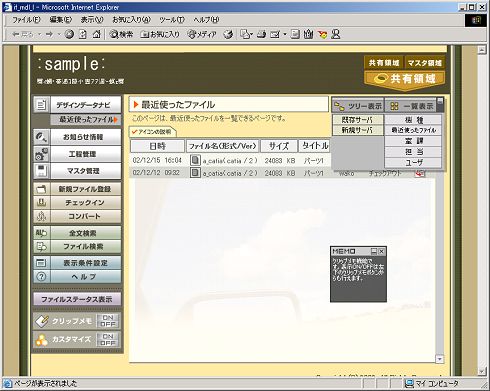Click the お知らせ情報 sidebar icon
490x391 pixels.
click(41, 137)
